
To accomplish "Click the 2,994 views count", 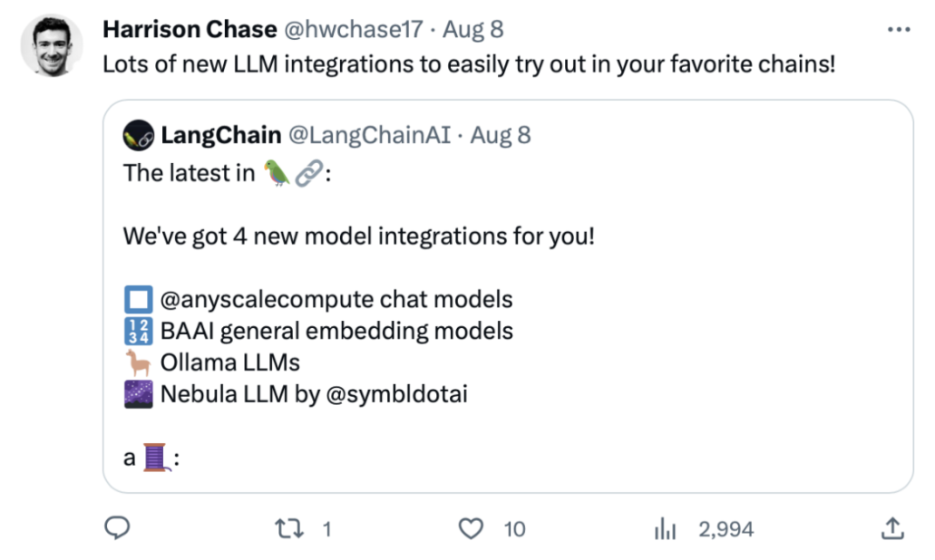I will click(726, 529).
